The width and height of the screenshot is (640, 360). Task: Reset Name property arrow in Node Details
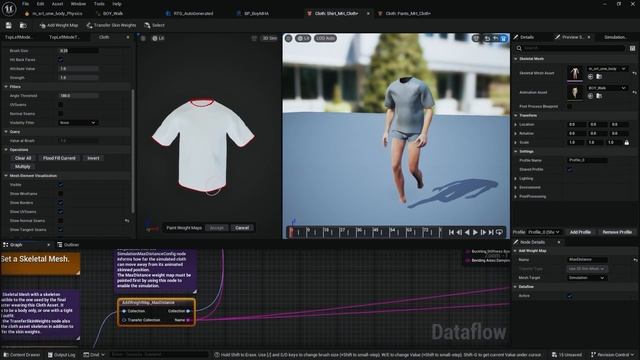tap(635, 260)
